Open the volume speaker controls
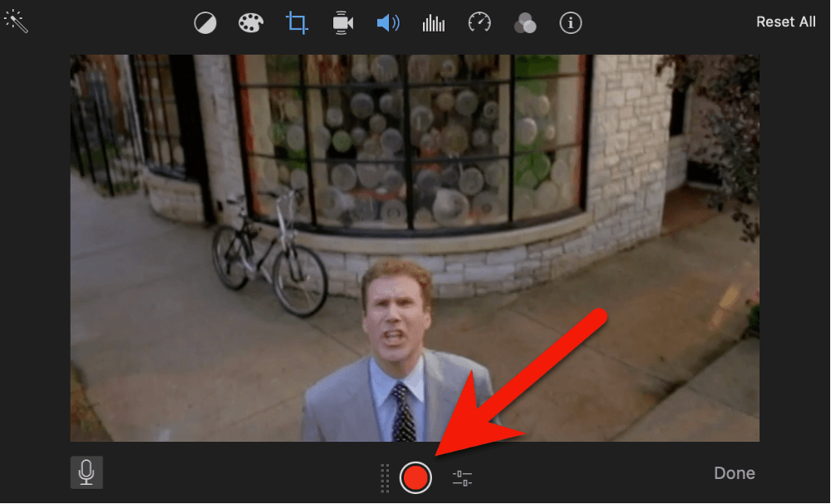This screenshot has height=504, width=831. click(388, 23)
